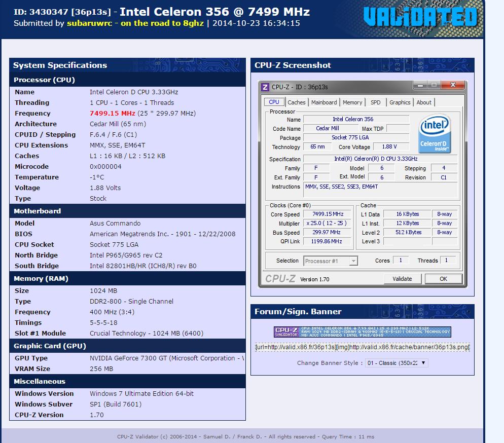Click the CPU-Z Screenshot panel header

362,65
